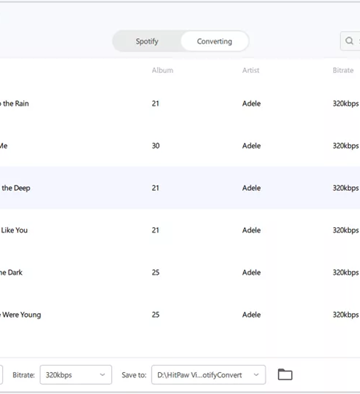Click 320kbps in album 30 row
360x394 pixels.
coord(346,146)
